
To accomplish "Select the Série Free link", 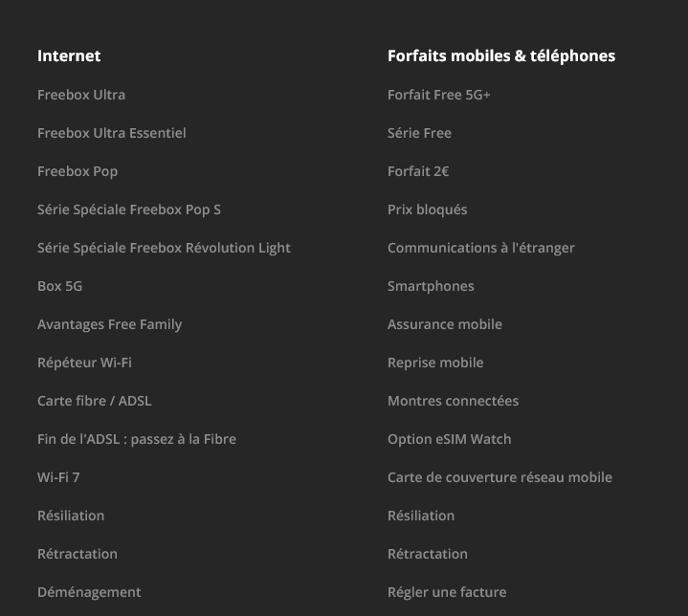I will pyautogui.click(x=419, y=133).
